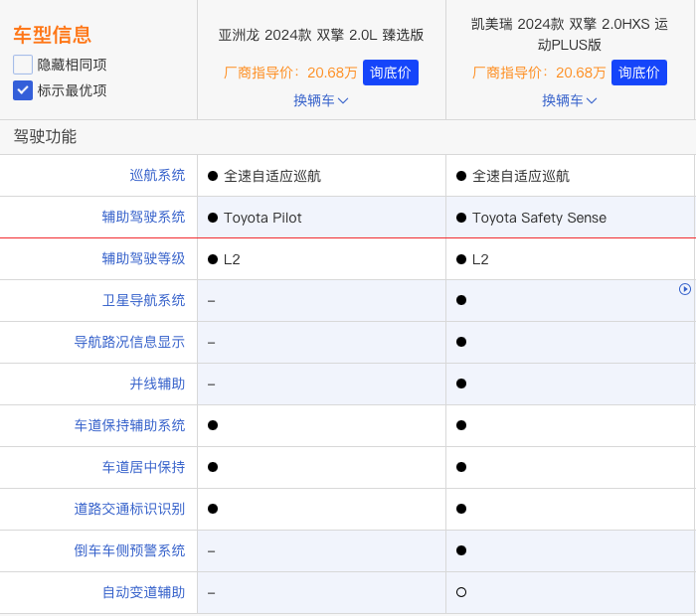
Task: Expand 换辆车 dropdown under 凯美瑞
Action: (x=570, y=100)
